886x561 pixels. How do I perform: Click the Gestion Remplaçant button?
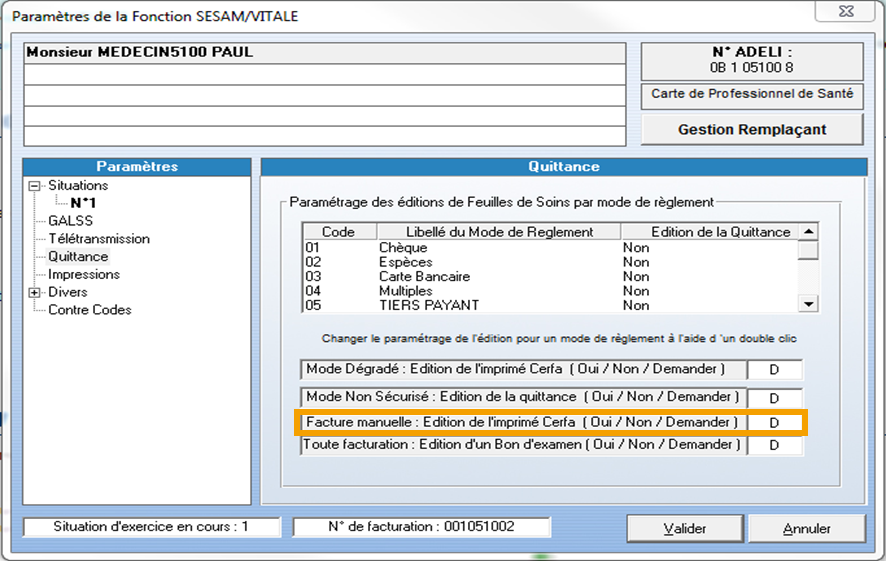coord(752,129)
